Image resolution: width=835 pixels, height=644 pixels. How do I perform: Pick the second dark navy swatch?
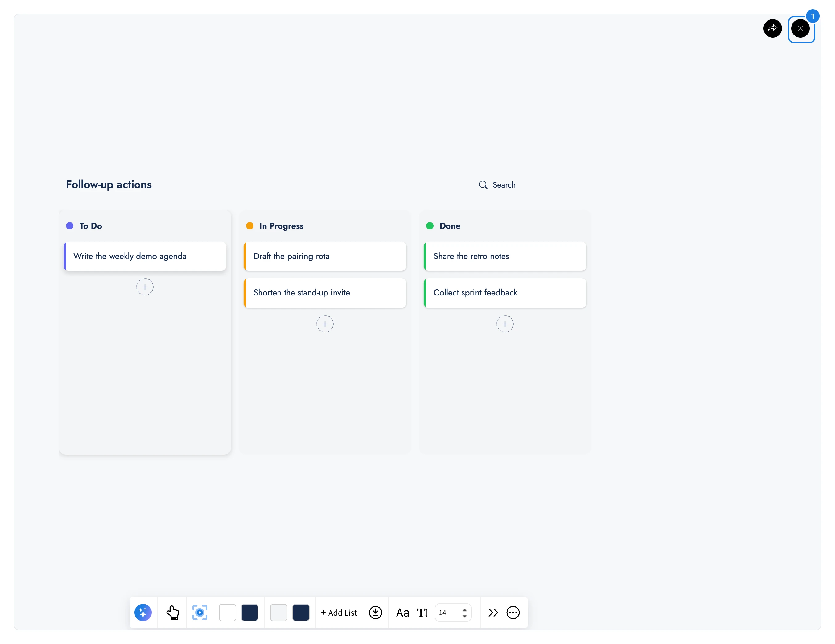pos(301,613)
